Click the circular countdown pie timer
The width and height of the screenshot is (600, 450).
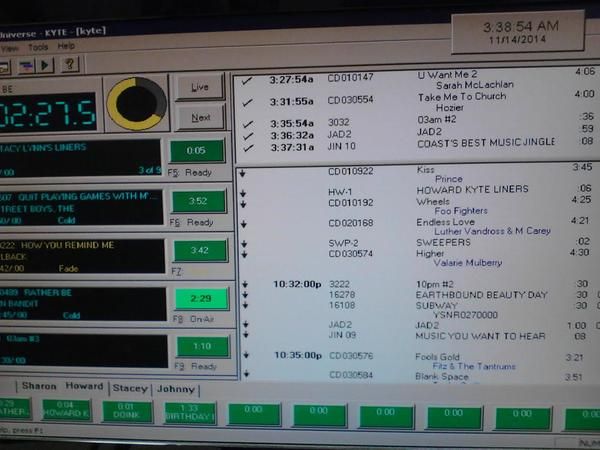[x=137, y=103]
